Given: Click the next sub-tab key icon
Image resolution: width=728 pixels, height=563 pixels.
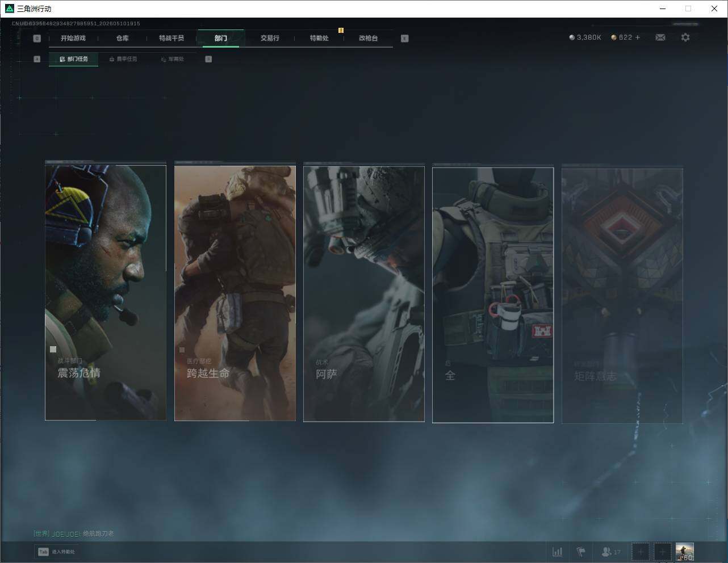Looking at the screenshot, I should pos(208,59).
